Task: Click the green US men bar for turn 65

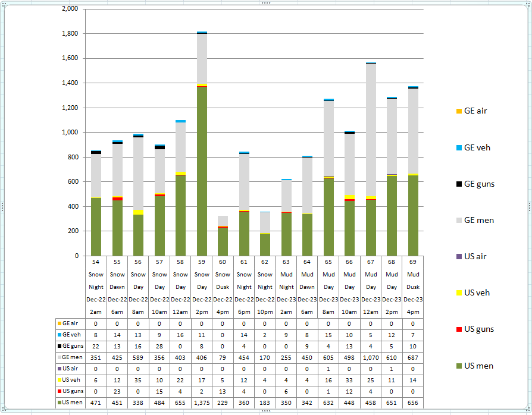Action: coord(328,217)
